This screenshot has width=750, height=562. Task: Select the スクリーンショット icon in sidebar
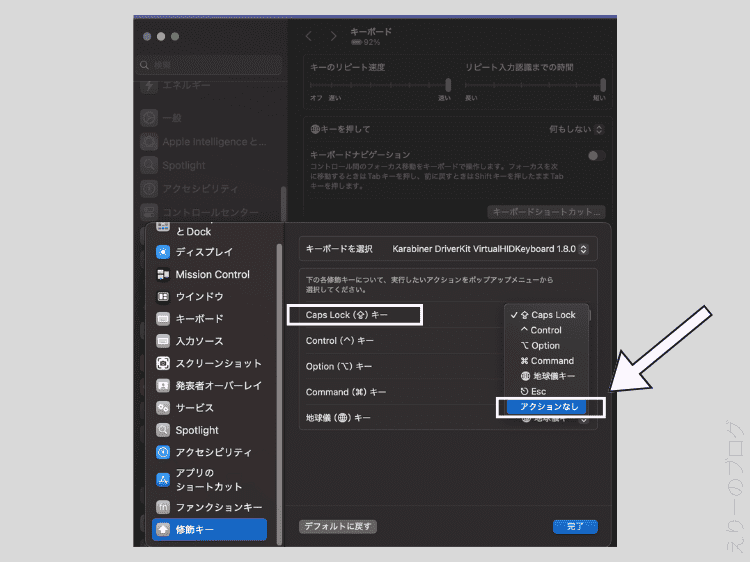point(163,363)
